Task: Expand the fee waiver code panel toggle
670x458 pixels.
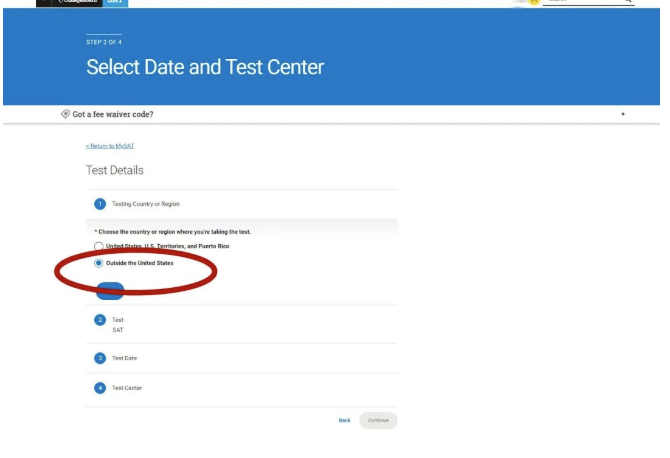Action: point(623,114)
